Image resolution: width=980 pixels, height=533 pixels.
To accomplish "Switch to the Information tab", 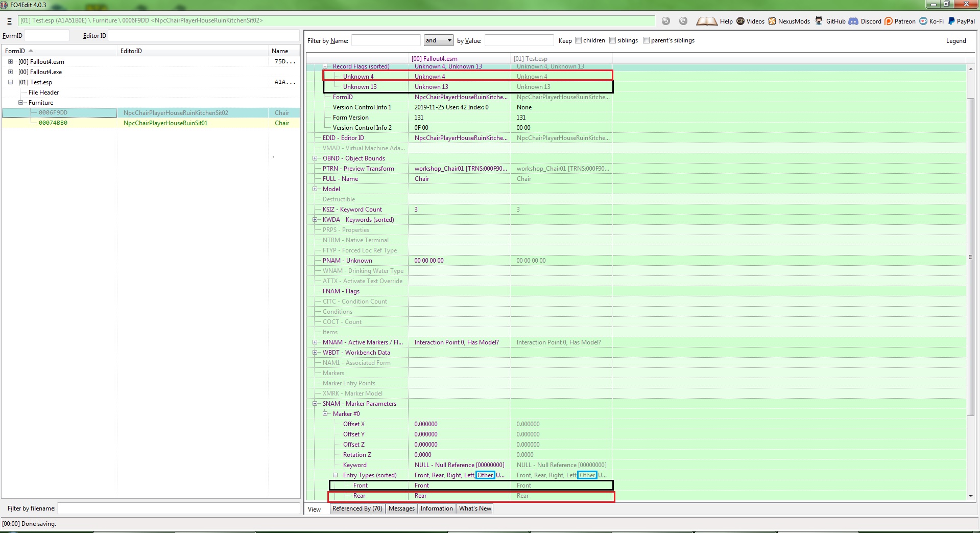I will tap(437, 508).
